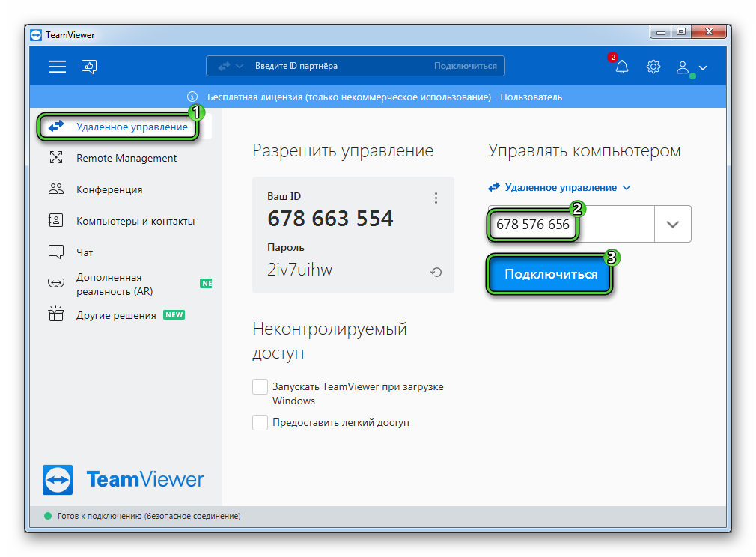This screenshot has width=756, height=557.
Task: Click the password '2iv7uihw'
Action: click(300, 270)
